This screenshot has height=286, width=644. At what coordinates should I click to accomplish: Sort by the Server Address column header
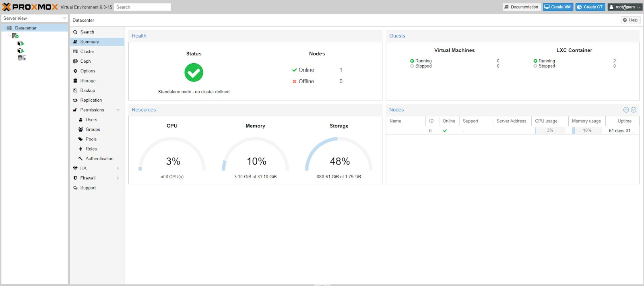click(512, 121)
